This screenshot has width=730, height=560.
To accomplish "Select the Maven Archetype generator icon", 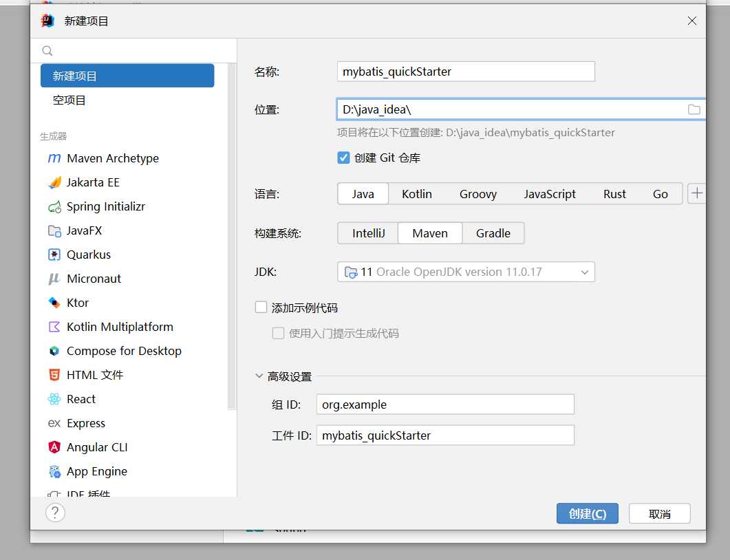I will 54,158.
